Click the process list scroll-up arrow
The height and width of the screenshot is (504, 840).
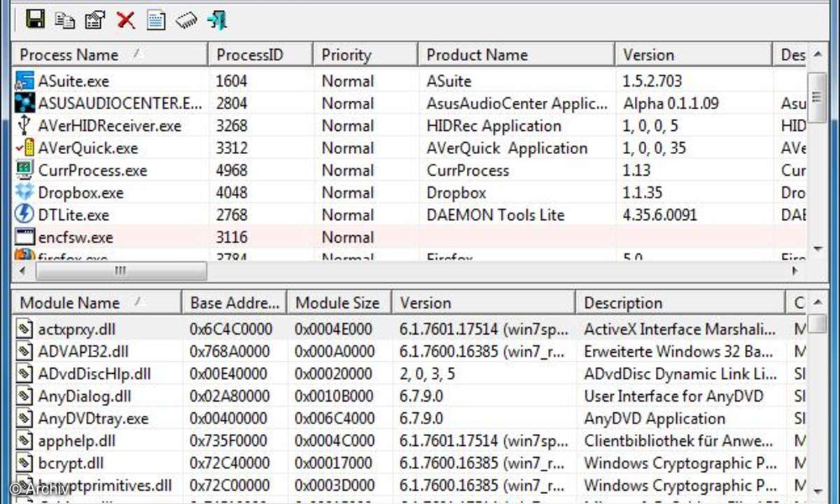818,55
